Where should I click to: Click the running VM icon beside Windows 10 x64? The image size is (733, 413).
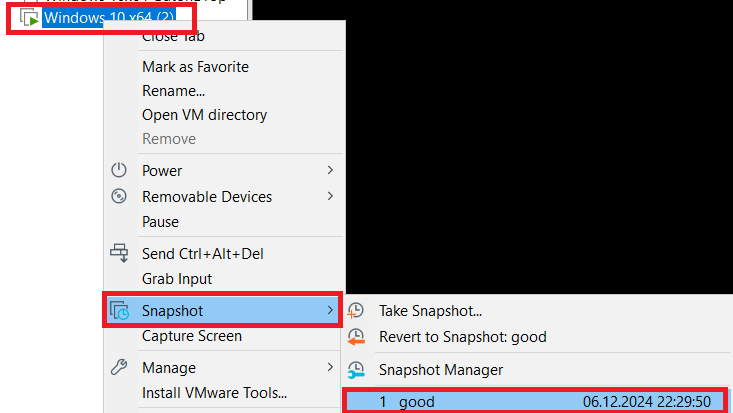(x=30, y=18)
